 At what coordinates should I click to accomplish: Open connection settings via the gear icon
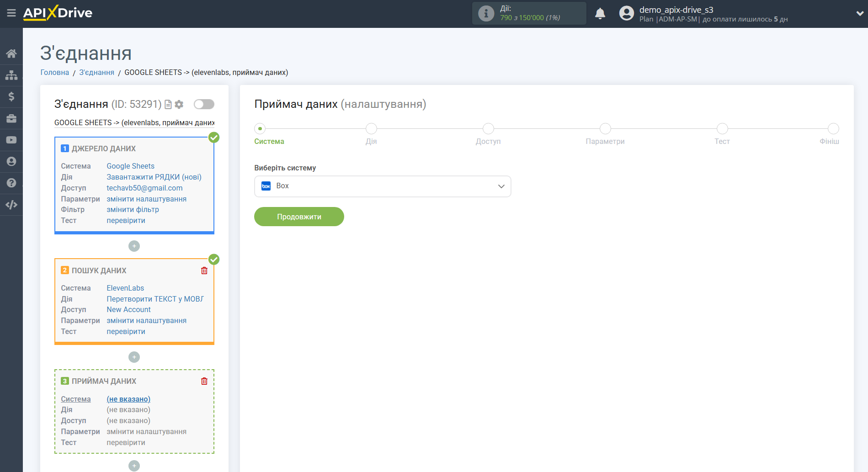point(179,104)
